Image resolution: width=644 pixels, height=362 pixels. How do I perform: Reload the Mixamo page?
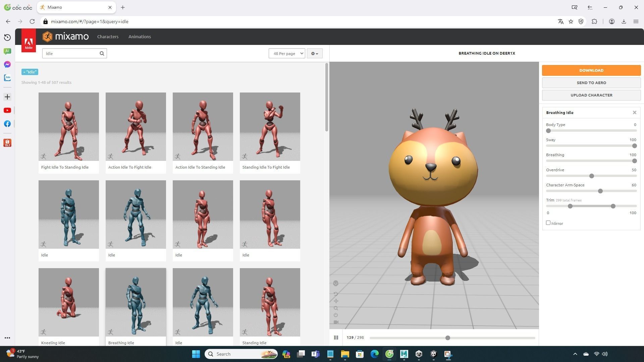(x=32, y=21)
